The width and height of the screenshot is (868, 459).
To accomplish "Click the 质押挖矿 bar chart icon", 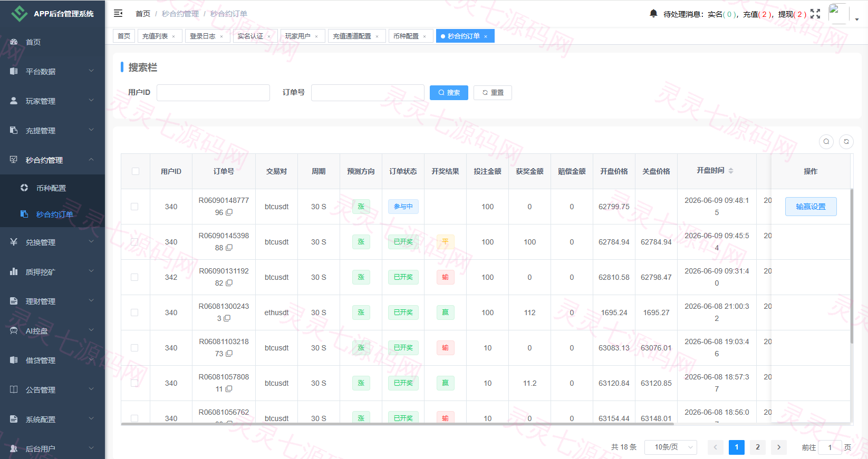I will tap(14, 272).
